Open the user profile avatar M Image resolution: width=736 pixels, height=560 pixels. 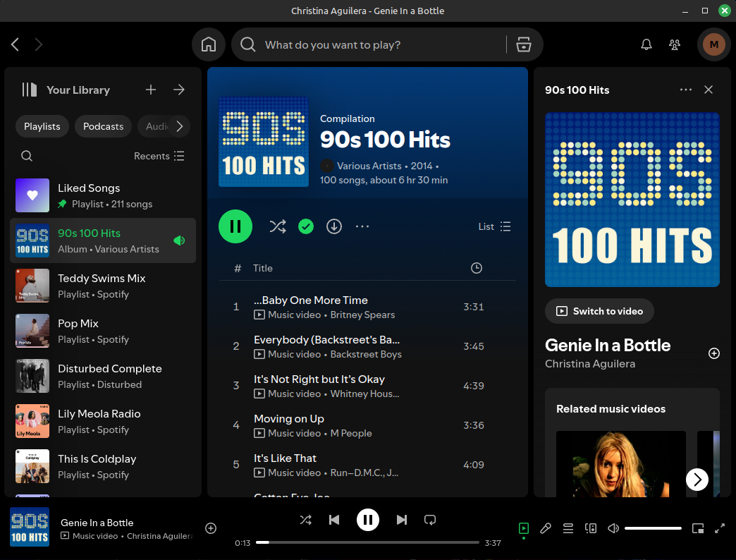pyautogui.click(x=714, y=44)
